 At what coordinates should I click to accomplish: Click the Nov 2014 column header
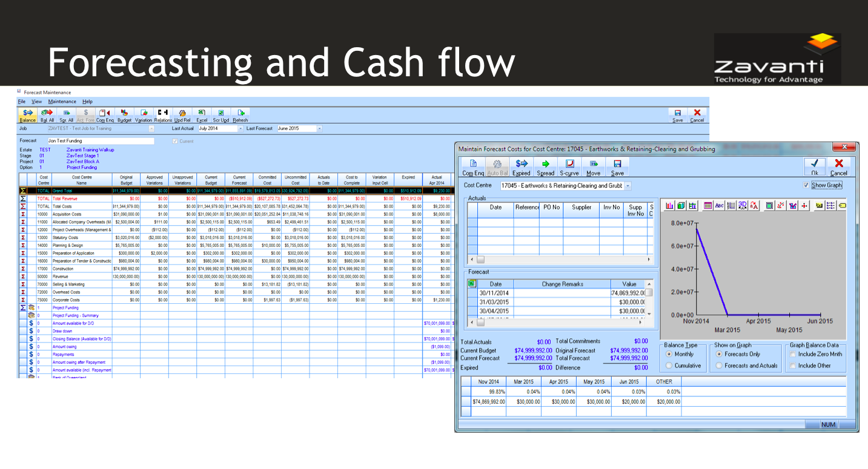click(488, 382)
